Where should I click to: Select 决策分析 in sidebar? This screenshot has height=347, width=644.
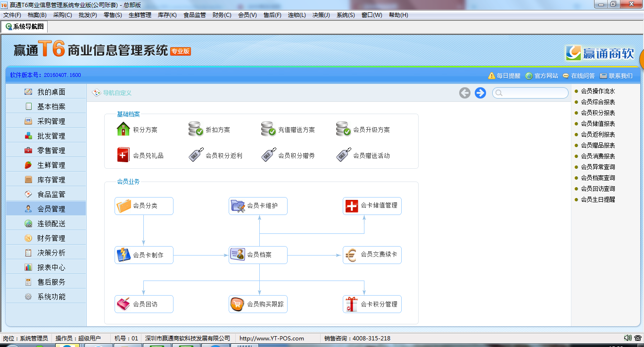pyautogui.click(x=46, y=253)
